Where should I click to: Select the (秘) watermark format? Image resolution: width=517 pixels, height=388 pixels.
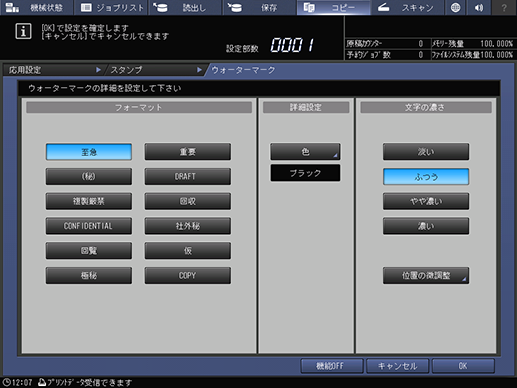pos(89,177)
